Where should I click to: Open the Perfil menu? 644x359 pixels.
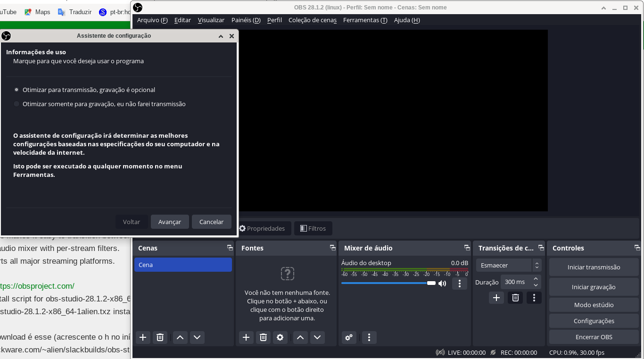click(x=274, y=20)
